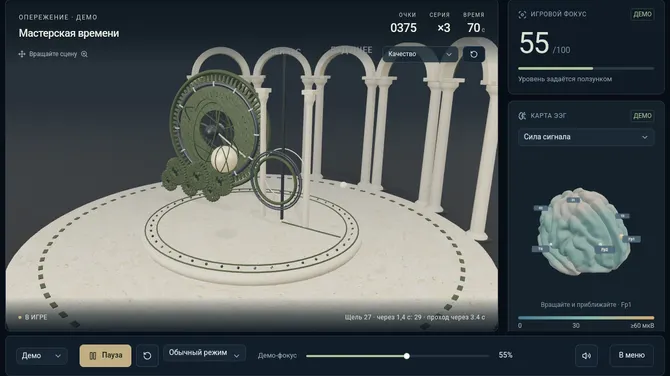Click the brain icon beside Карта ЭЭГ

click(522, 116)
